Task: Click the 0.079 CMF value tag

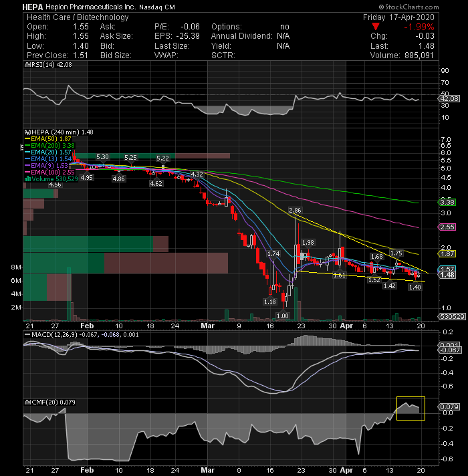Action: [449, 406]
